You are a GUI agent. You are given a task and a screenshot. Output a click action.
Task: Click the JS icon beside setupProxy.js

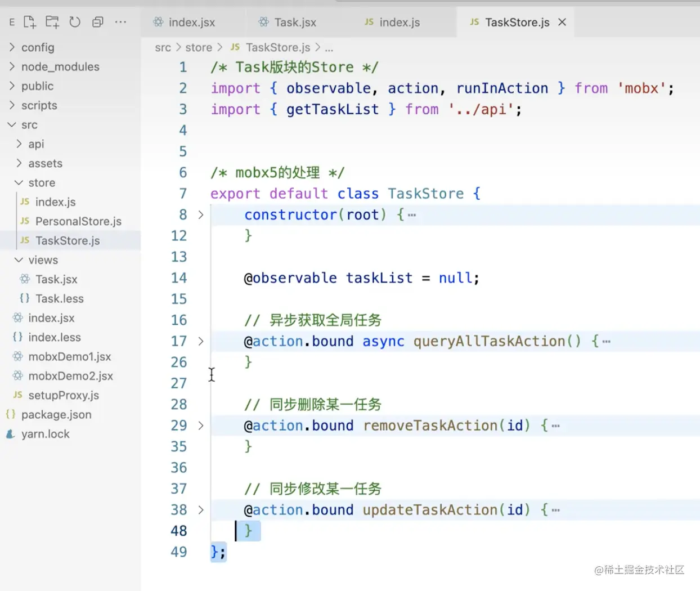click(x=18, y=395)
